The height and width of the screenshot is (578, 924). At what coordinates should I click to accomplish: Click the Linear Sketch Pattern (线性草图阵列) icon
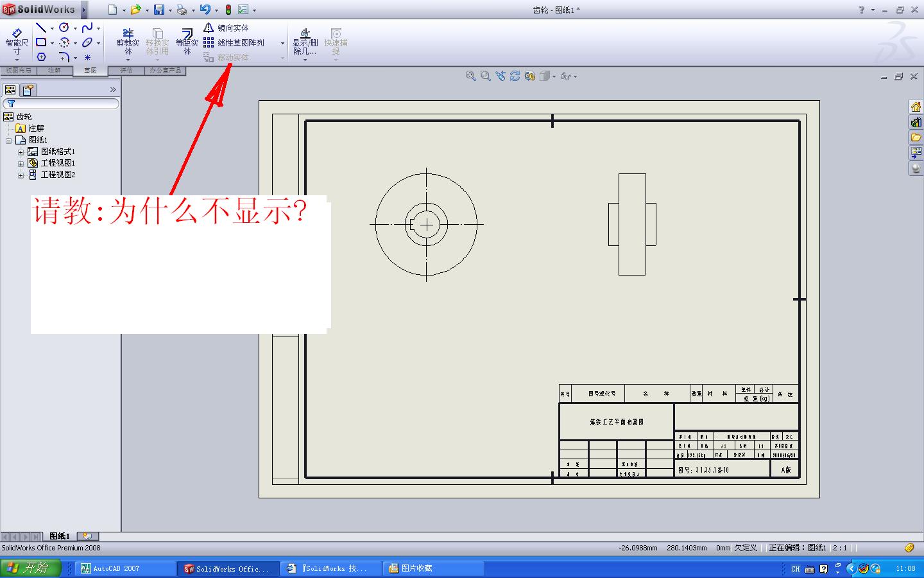[x=209, y=42]
